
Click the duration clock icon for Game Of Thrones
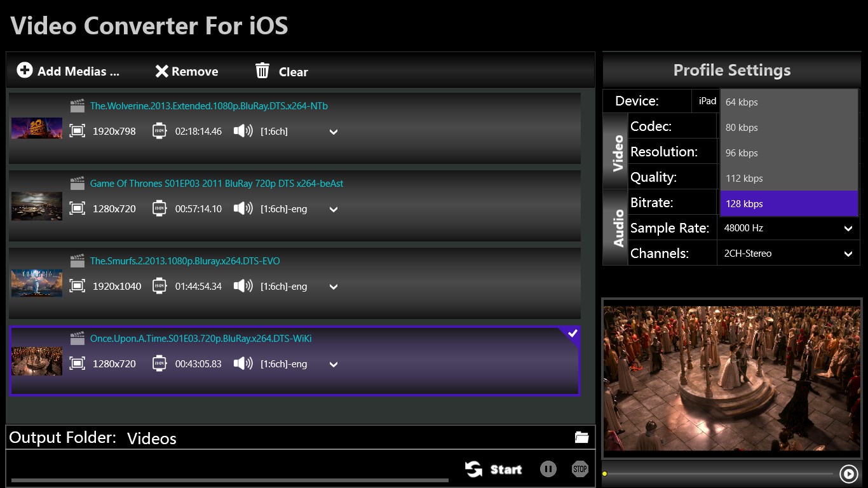click(x=159, y=209)
